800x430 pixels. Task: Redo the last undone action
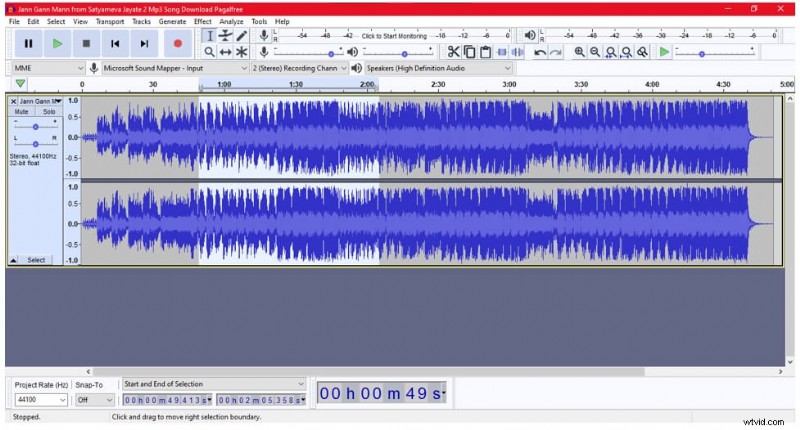[x=556, y=52]
